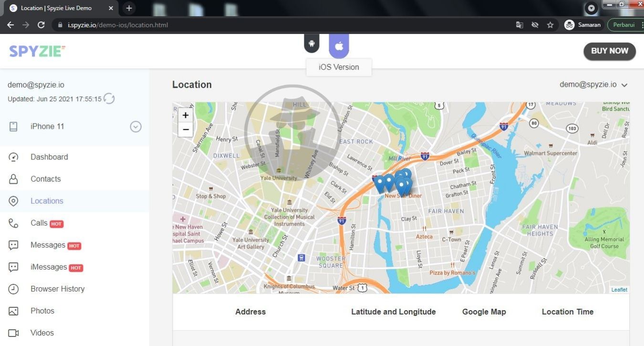Click the WOOSTER SQUARE label on map
The width and height of the screenshot is (644, 346).
coord(331,262)
